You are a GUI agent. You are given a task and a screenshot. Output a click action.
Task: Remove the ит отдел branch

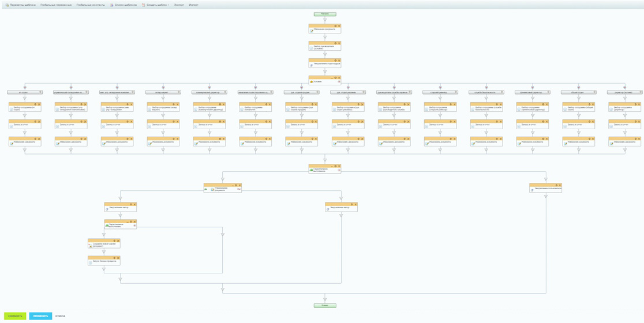[25, 87]
